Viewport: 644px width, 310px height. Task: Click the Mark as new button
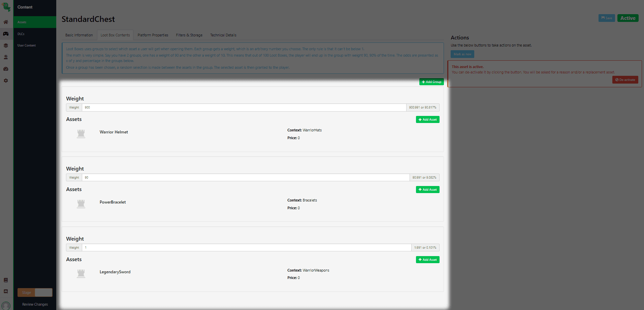(x=462, y=54)
